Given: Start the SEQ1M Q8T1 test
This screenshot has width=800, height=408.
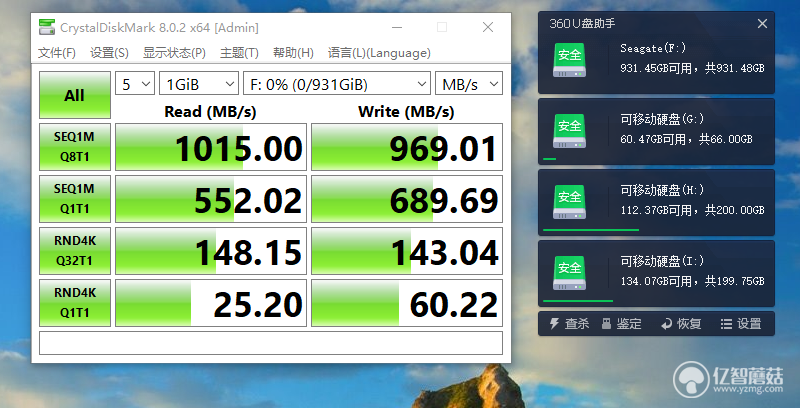Looking at the screenshot, I should tap(75, 147).
